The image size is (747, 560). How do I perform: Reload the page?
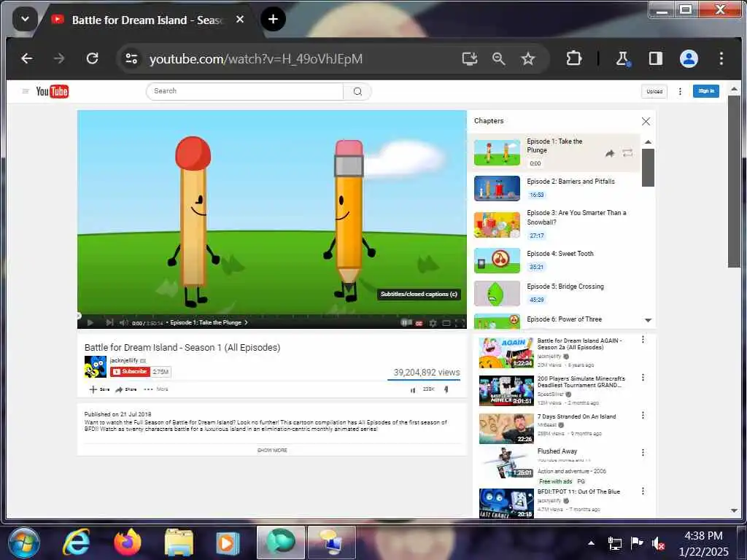pyautogui.click(x=93, y=58)
